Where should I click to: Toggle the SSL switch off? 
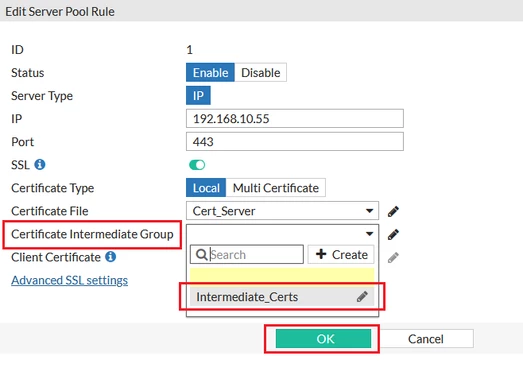point(197,165)
